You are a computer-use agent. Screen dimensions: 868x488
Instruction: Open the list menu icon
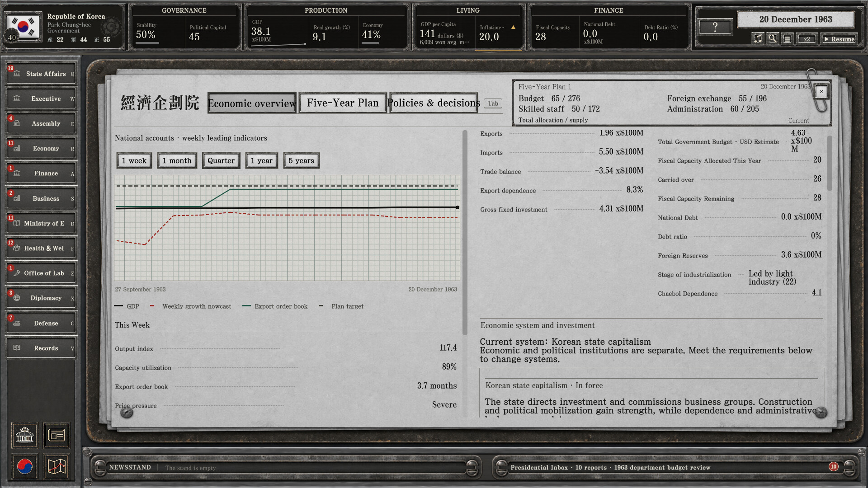tap(787, 39)
